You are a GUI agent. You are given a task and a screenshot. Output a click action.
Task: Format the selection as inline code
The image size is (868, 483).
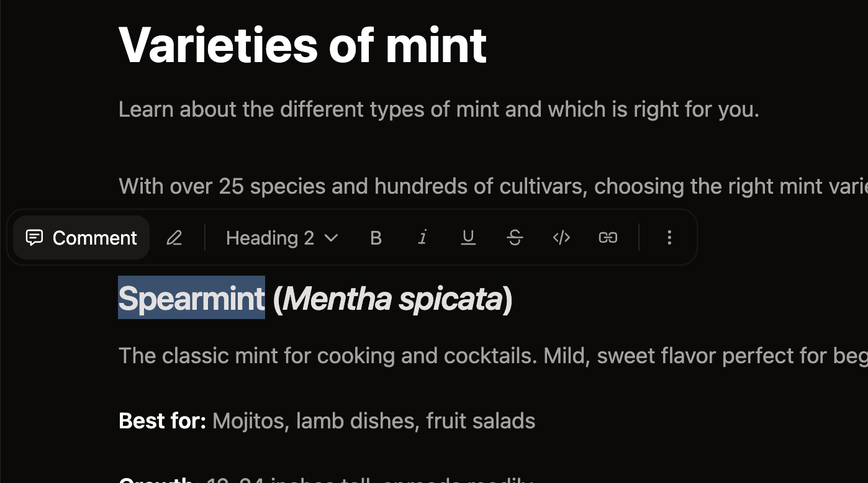pyautogui.click(x=561, y=237)
